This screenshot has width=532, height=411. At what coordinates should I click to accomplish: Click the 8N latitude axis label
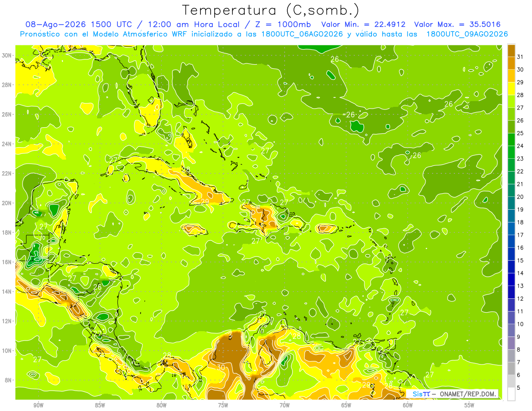click(9, 380)
